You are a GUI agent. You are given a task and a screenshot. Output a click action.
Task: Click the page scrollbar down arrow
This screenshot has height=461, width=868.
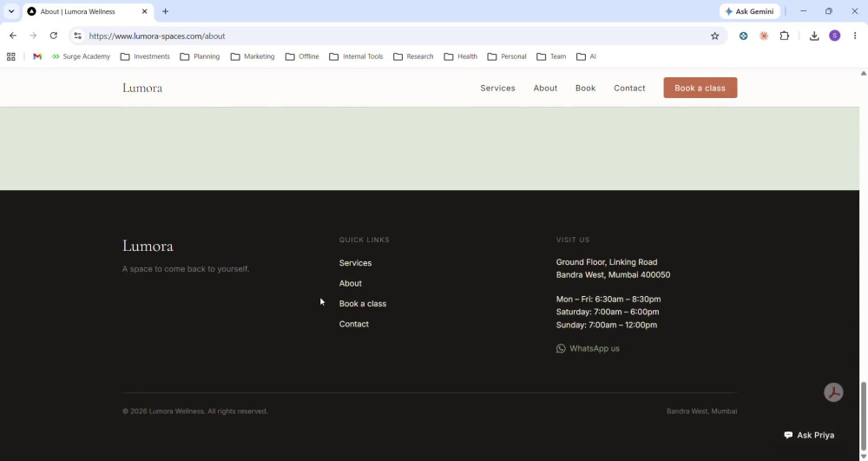click(x=864, y=457)
